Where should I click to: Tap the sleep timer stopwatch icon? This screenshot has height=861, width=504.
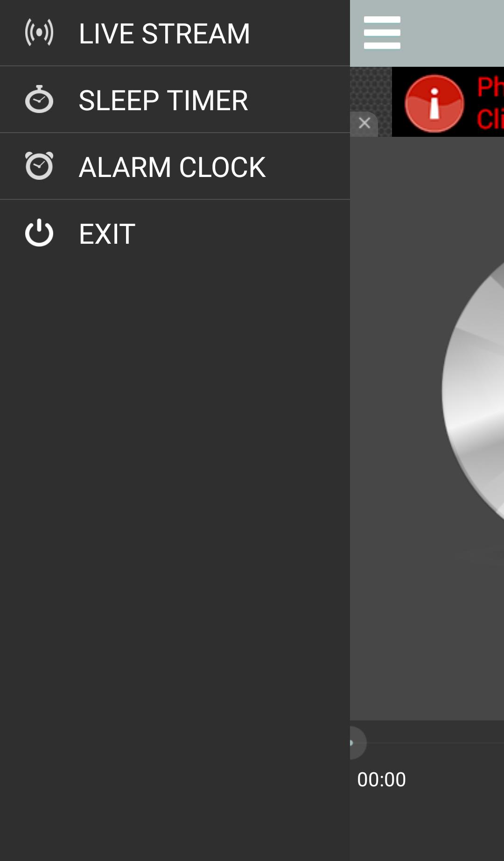coord(39,99)
